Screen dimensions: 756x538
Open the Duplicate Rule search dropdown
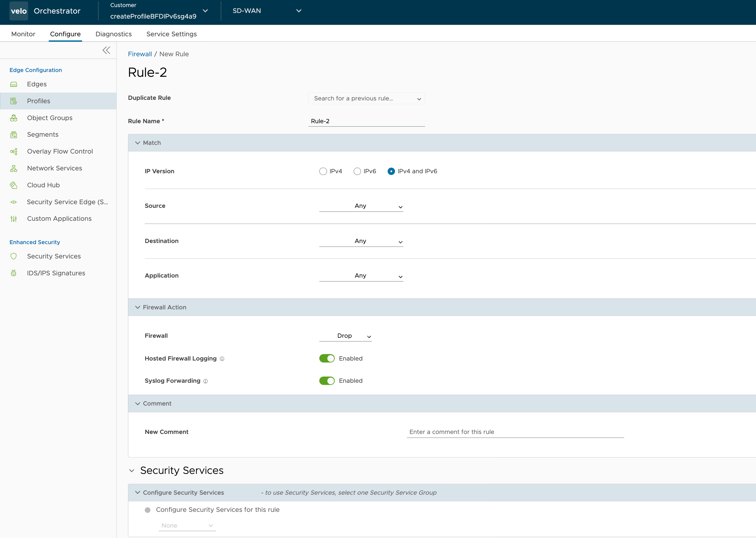click(367, 98)
